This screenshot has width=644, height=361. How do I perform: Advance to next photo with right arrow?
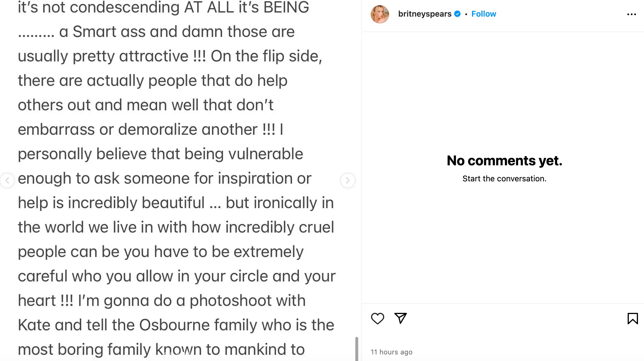pos(348,180)
